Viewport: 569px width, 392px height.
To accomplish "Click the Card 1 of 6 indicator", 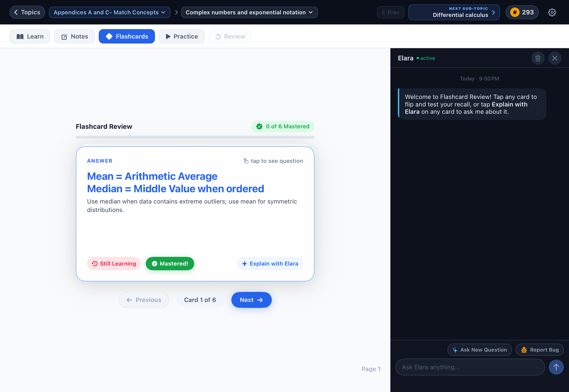I will 200,300.
